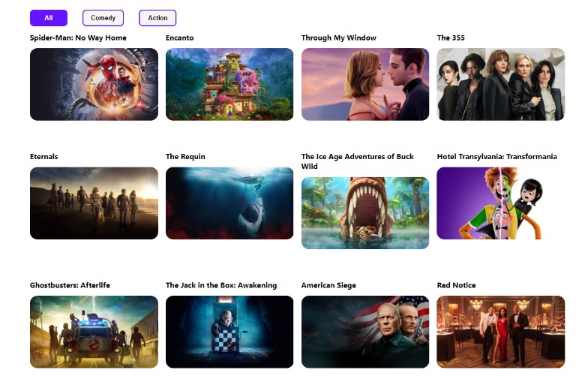Open The Jack in the Box thumbnail
This screenshot has width=588, height=382.
pyautogui.click(x=229, y=332)
